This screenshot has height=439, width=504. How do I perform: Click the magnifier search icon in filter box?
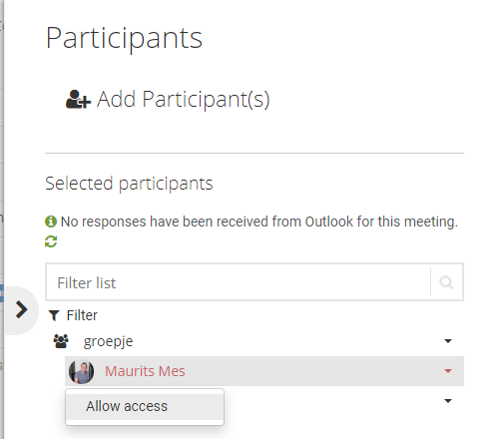pos(446,282)
